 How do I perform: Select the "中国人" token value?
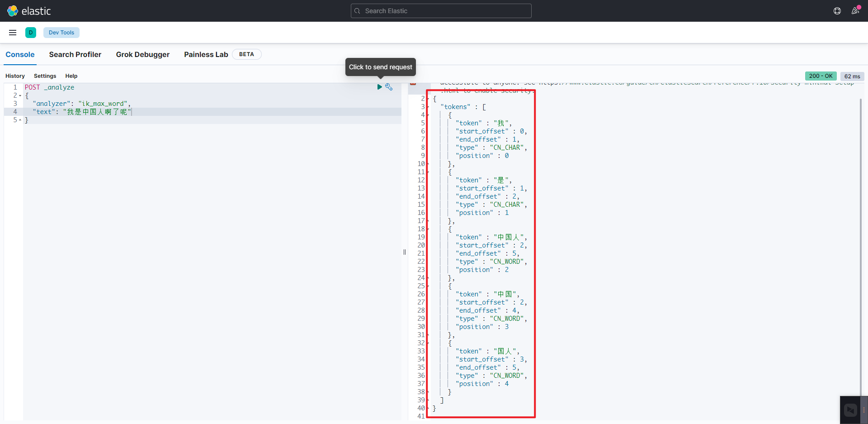tap(509, 237)
